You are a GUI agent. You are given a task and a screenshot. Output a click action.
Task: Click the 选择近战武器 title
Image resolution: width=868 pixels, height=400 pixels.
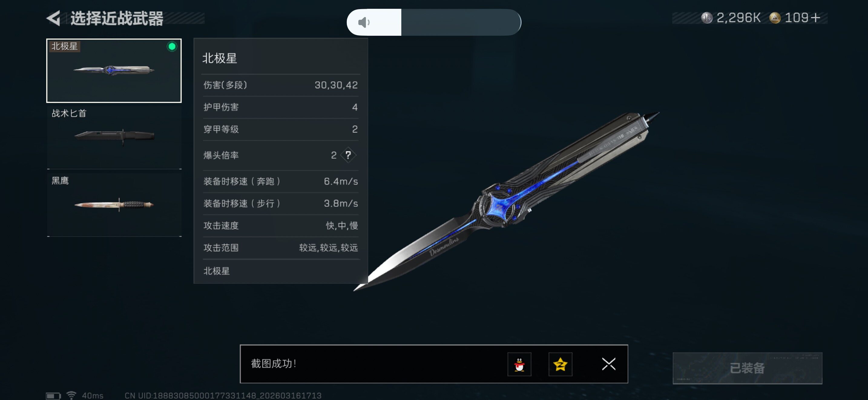(x=117, y=18)
